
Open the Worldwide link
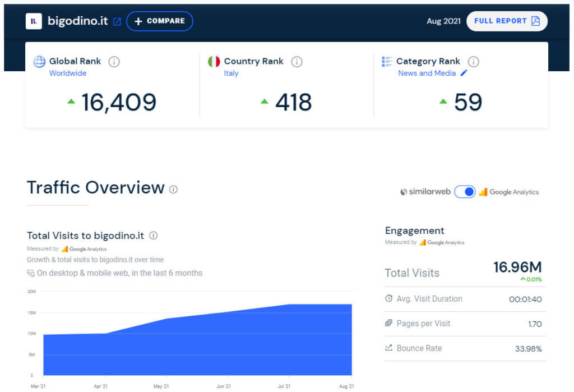pyautogui.click(x=68, y=73)
